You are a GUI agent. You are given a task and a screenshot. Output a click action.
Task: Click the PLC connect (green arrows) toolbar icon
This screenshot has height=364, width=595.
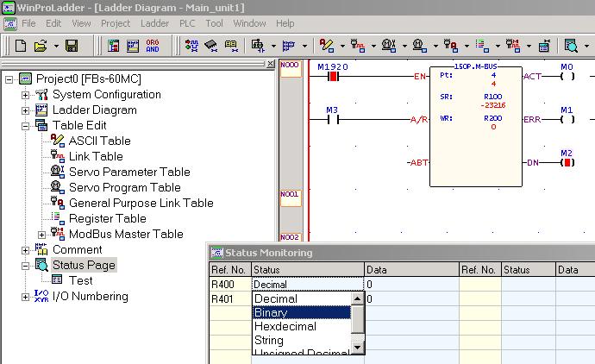click(191, 46)
